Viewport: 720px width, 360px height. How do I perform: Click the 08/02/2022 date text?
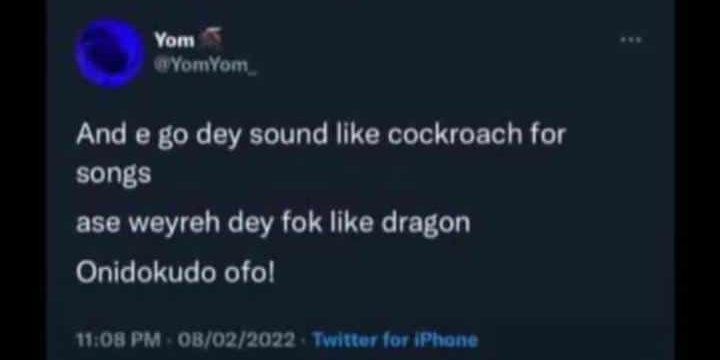click(x=237, y=340)
